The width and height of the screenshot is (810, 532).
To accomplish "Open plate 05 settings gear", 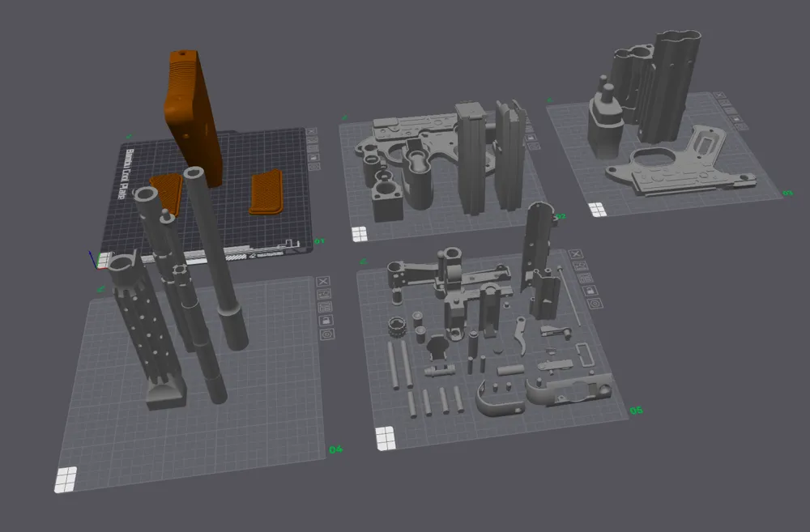I will pyautogui.click(x=595, y=303).
